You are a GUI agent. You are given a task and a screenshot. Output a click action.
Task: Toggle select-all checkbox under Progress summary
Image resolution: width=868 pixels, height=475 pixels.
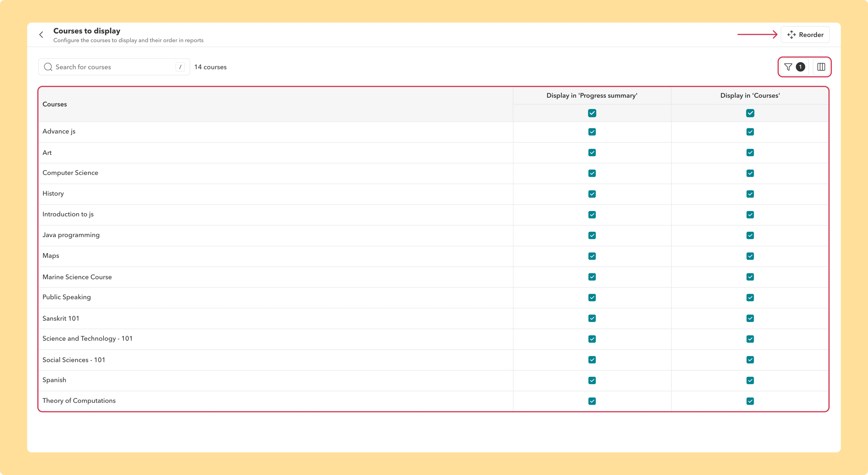pos(592,113)
